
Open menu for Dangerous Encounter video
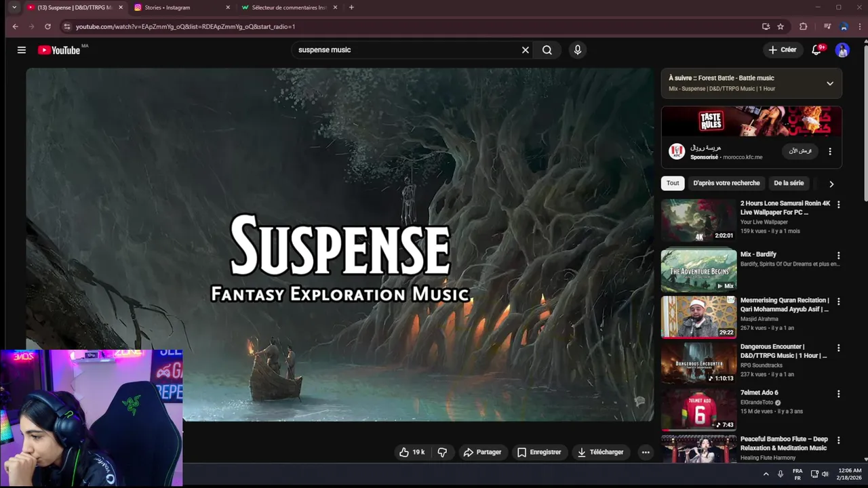(x=838, y=348)
